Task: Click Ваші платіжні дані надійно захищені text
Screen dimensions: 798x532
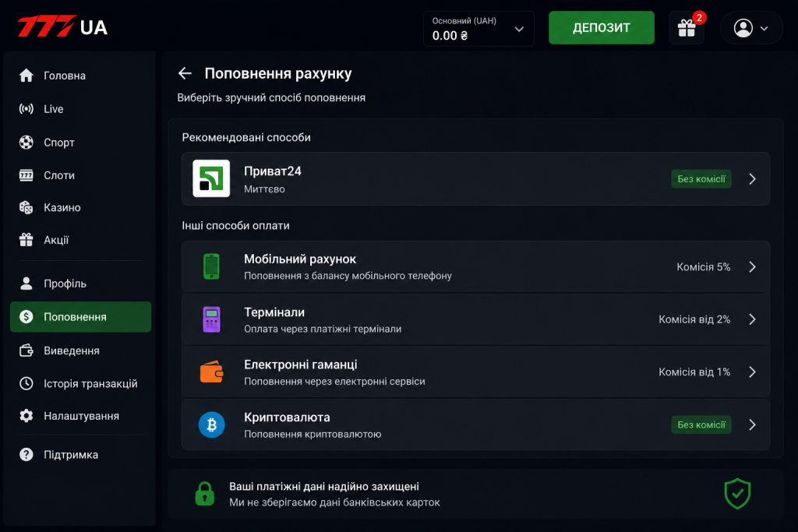Action: coord(324,487)
